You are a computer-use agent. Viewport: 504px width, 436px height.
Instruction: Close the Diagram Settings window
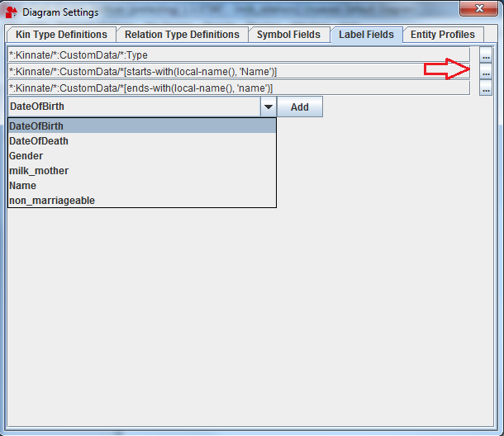(479, 8)
